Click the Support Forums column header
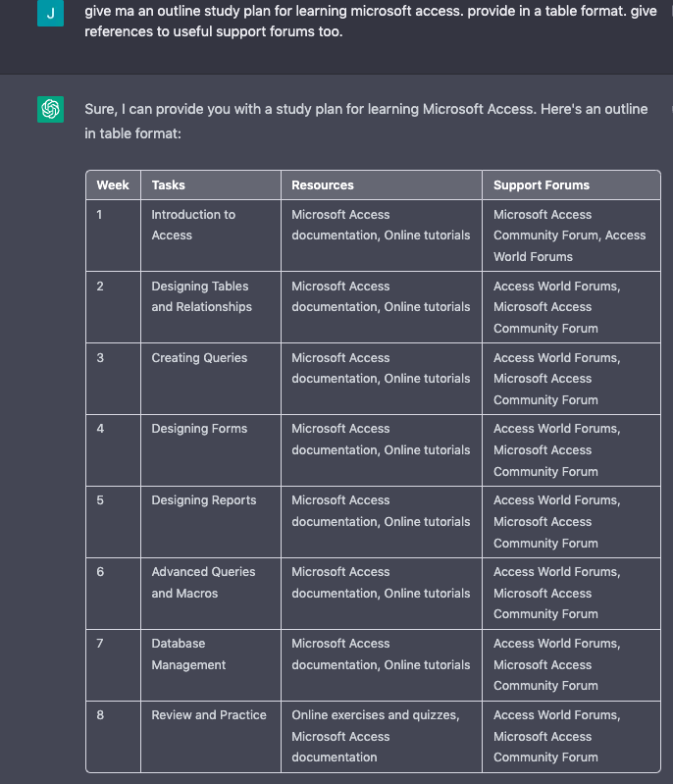This screenshot has width=673, height=784. click(541, 184)
